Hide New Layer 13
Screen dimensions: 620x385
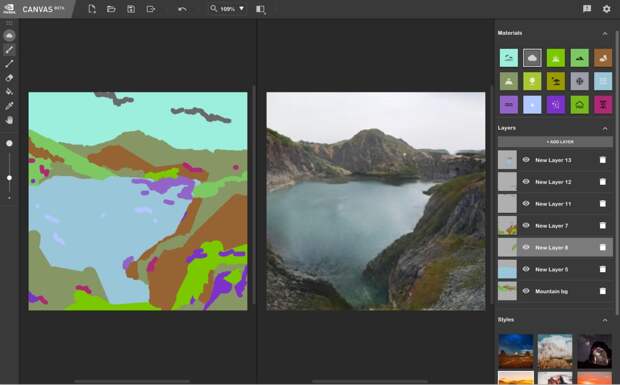click(526, 160)
